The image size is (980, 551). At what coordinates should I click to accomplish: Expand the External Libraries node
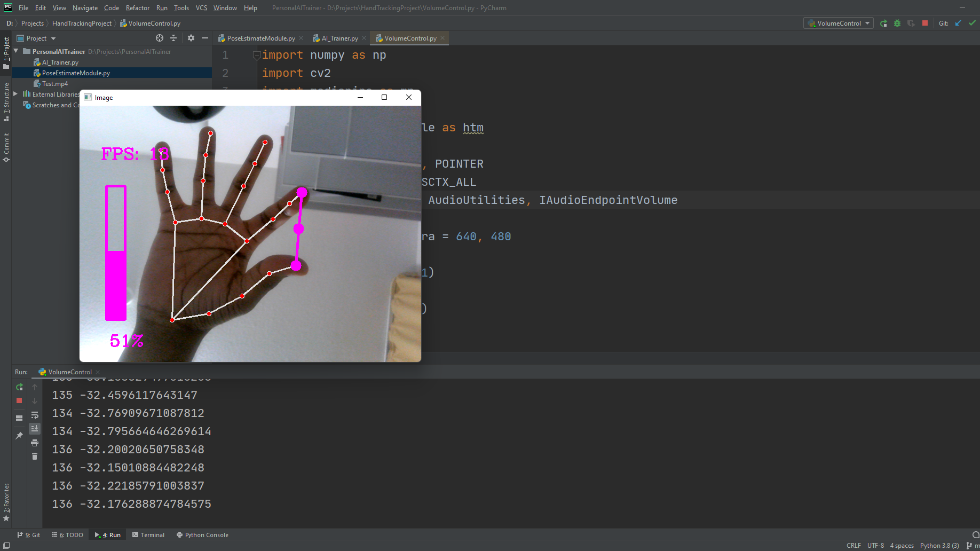point(16,94)
